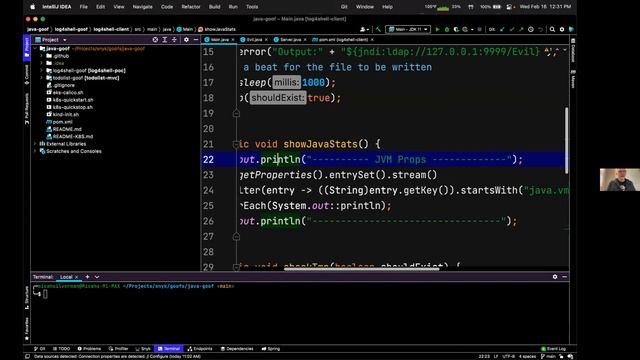Expand all icon in Project panel header
The image size is (640, 360).
[164, 40]
